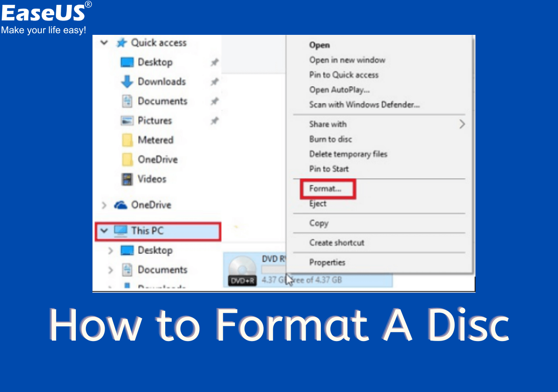Choose Format from the context menu

pyautogui.click(x=325, y=189)
